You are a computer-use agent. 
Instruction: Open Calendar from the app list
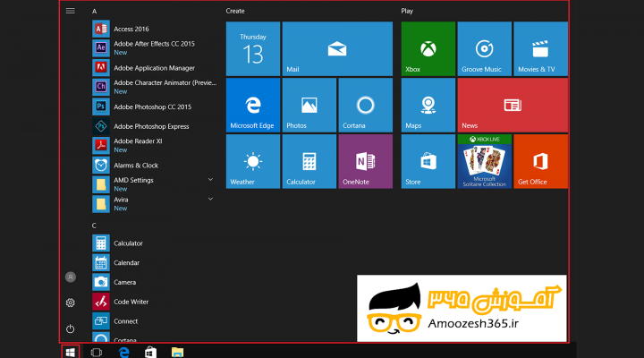[x=154, y=262]
